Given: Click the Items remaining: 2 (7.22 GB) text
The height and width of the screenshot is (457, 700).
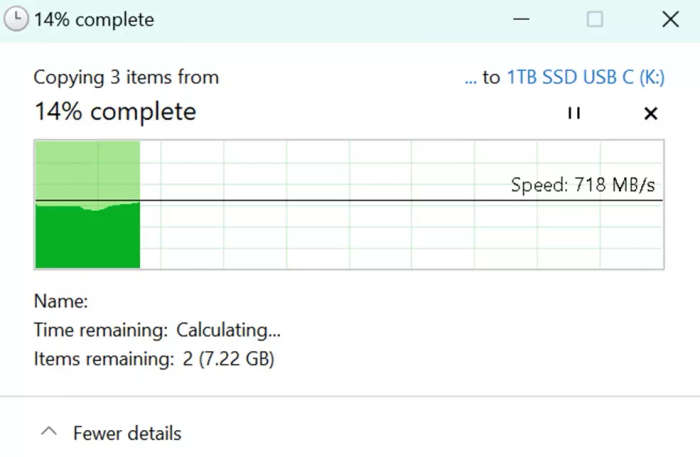Looking at the screenshot, I should [154, 359].
